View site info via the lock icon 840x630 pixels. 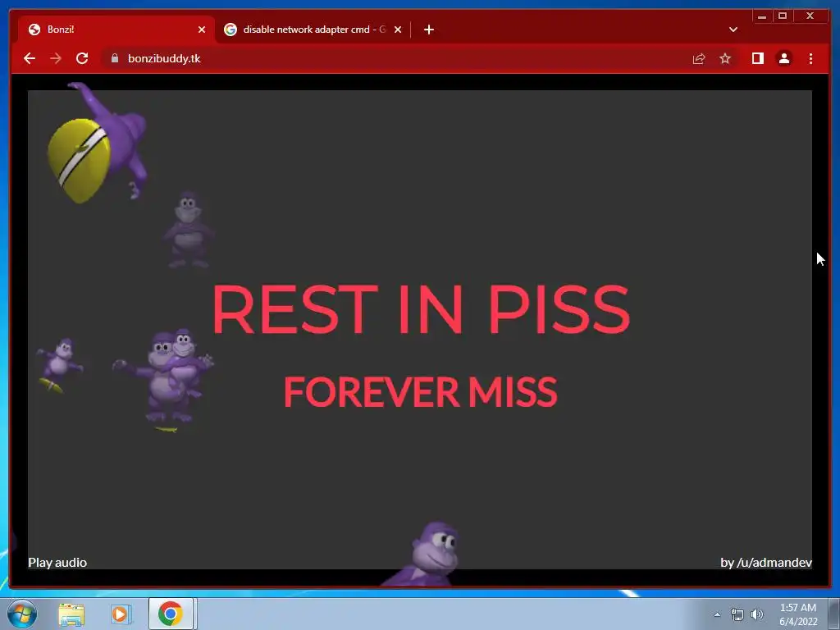tap(115, 58)
